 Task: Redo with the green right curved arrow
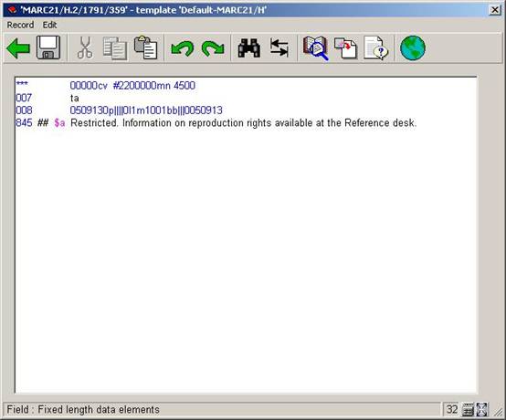213,49
